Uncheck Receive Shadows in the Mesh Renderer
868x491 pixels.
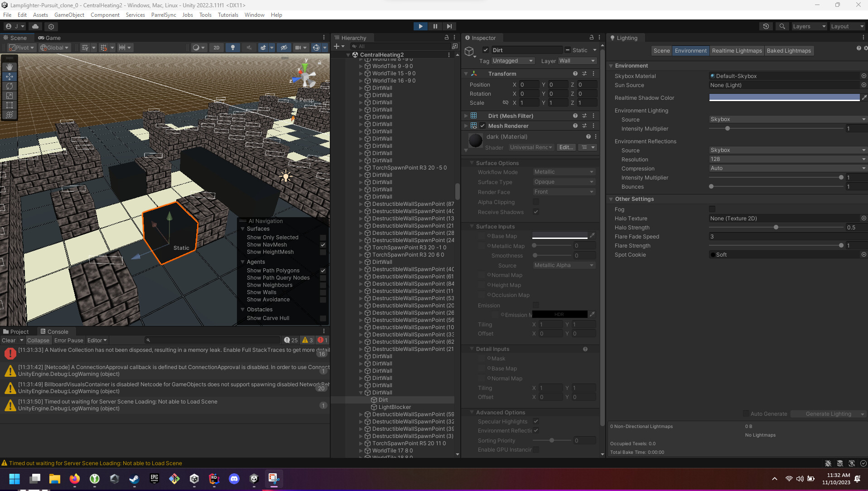[535, 212]
